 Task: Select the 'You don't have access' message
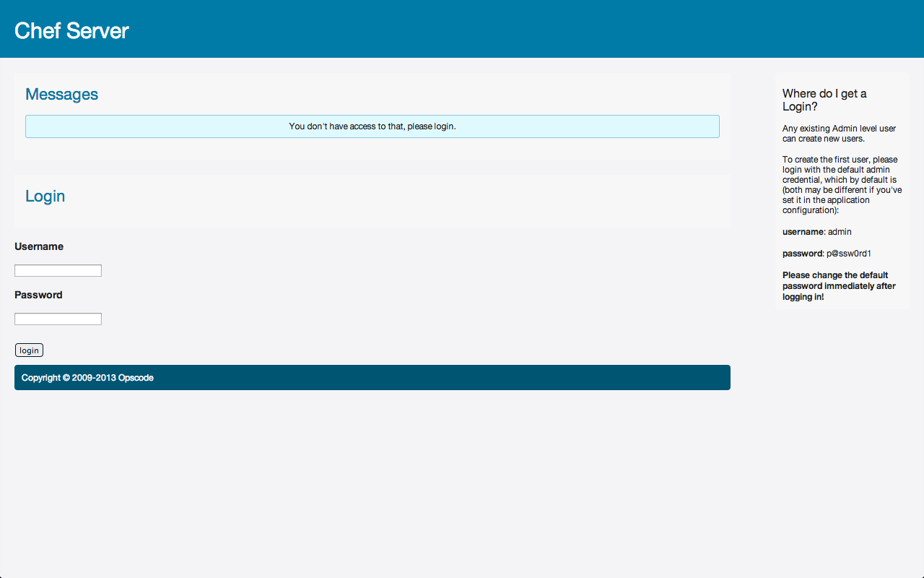pos(372,126)
